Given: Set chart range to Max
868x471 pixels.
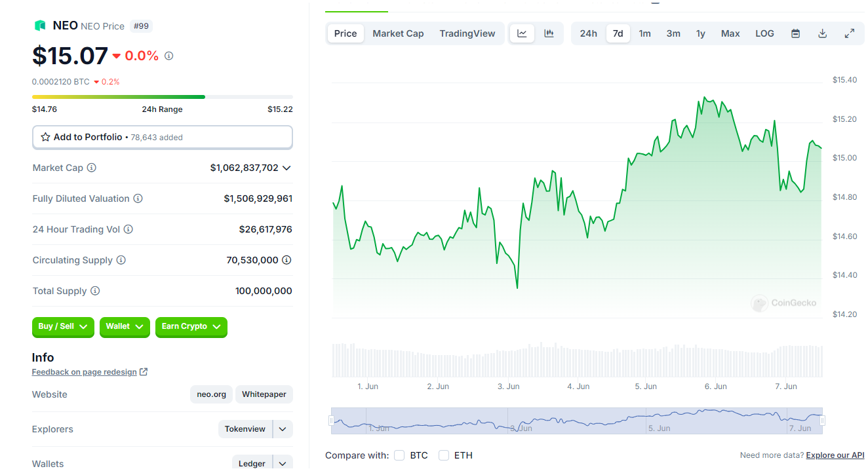Looking at the screenshot, I should [x=730, y=33].
